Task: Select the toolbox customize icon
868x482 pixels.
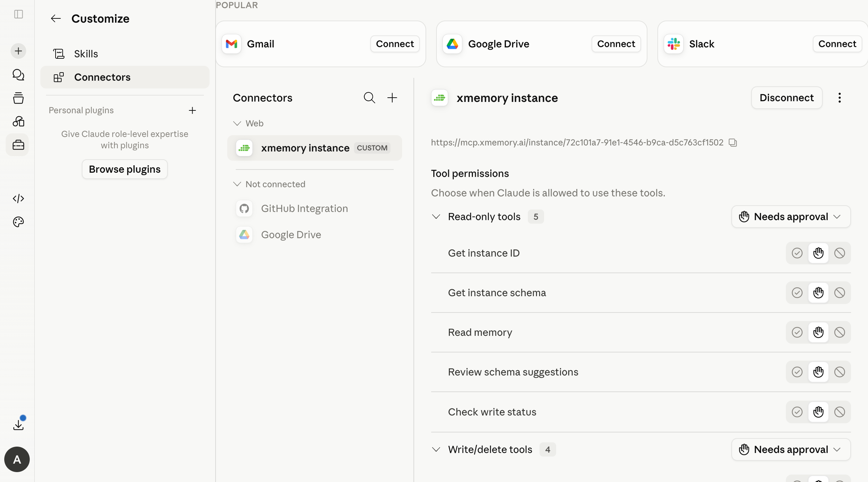Action: (x=18, y=145)
